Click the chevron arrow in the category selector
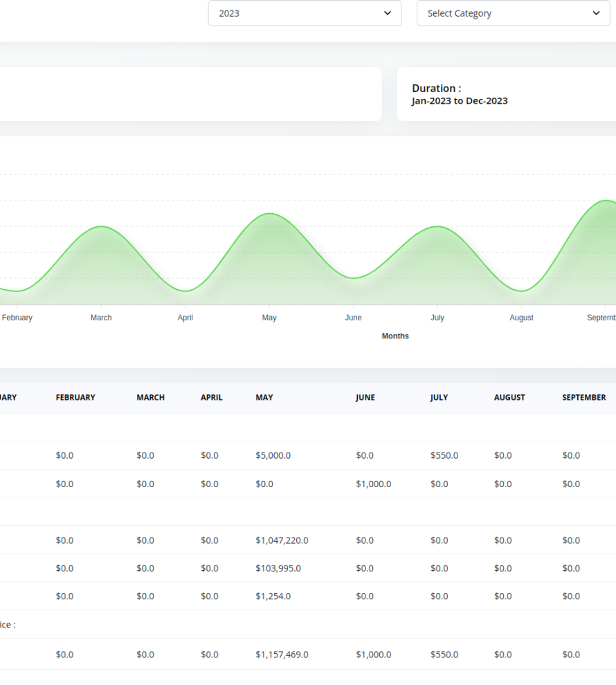 click(596, 13)
